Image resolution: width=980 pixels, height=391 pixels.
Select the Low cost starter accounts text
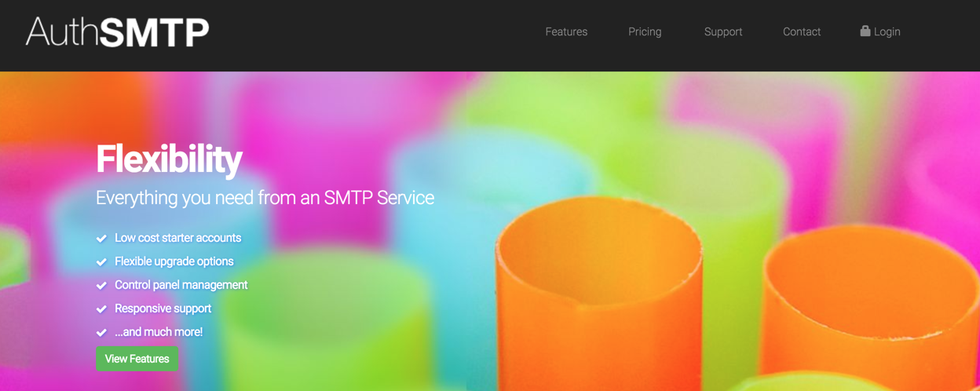177,238
